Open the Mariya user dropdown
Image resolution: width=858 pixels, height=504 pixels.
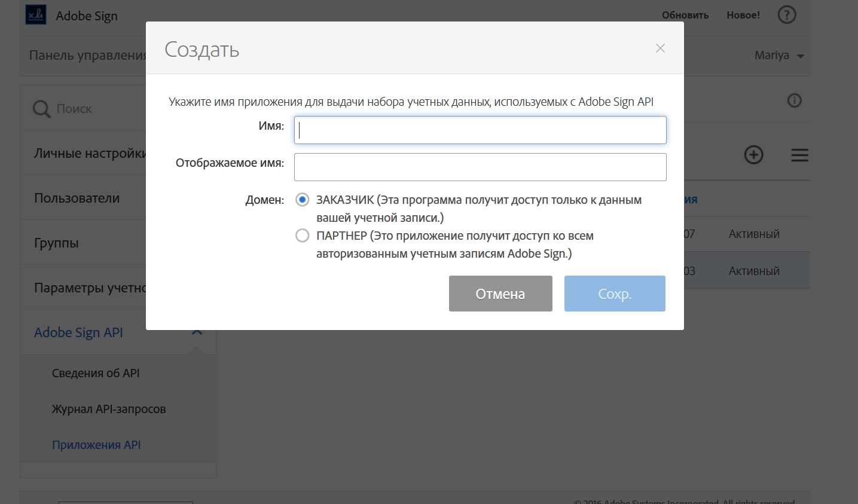click(x=779, y=55)
